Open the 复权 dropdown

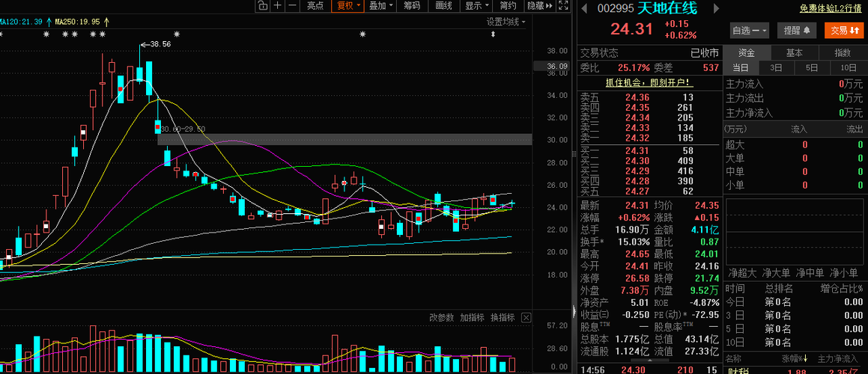tap(347, 5)
